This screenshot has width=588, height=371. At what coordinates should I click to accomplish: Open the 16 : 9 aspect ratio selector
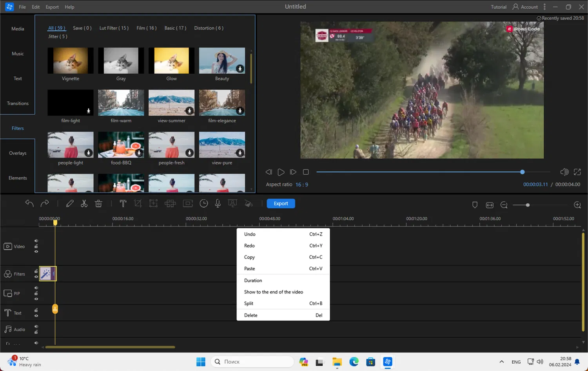pos(301,185)
